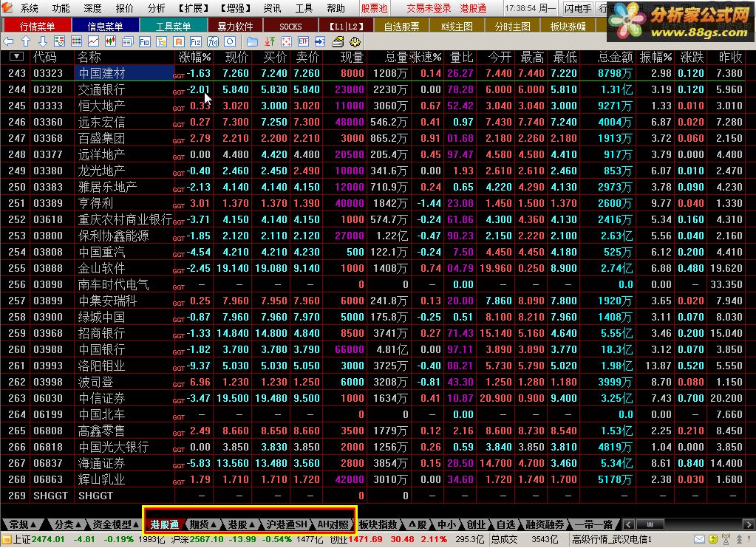Open the 系统 menu

point(29,8)
